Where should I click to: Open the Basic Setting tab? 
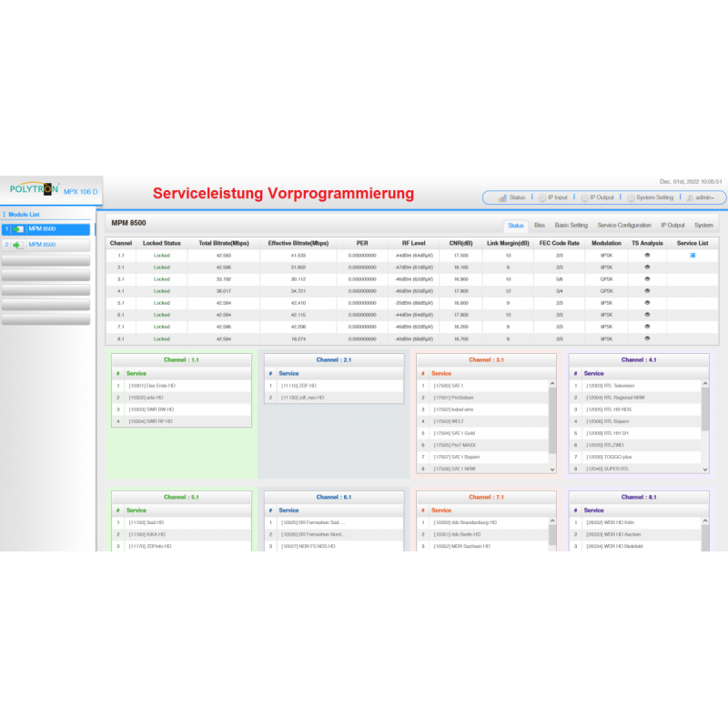pyautogui.click(x=571, y=225)
